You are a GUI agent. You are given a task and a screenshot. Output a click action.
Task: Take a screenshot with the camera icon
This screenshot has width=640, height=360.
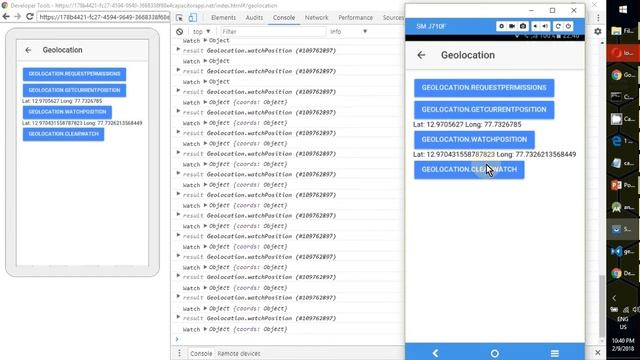523,26
